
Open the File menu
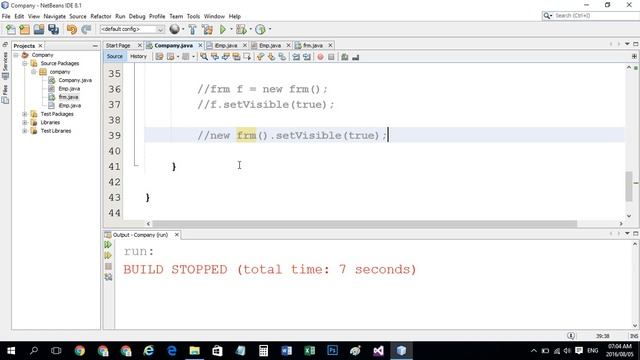[x=6, y=16]
